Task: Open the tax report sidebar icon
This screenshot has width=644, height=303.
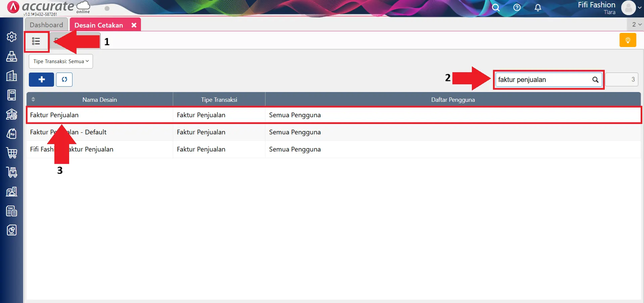Action: click(x=12, y=211)
